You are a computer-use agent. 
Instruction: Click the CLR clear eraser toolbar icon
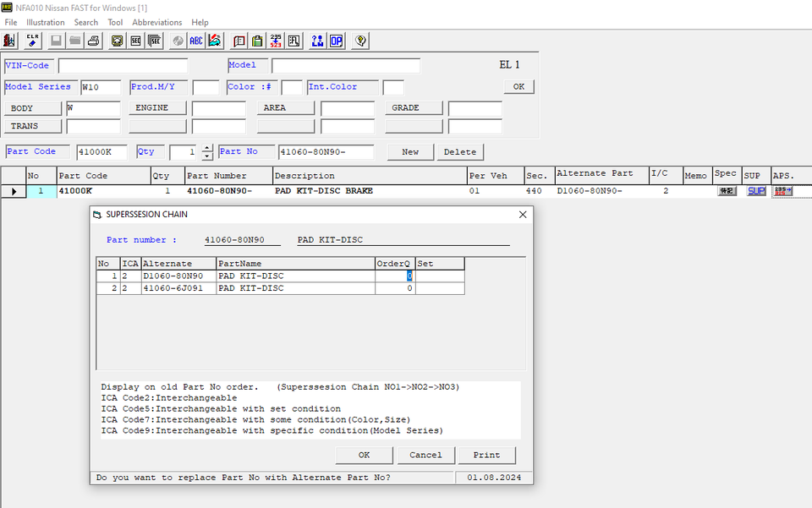pos(33,41)
